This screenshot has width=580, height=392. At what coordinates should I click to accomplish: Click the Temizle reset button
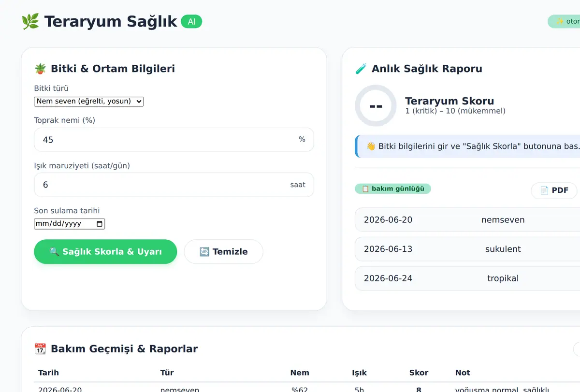(223, 252)
